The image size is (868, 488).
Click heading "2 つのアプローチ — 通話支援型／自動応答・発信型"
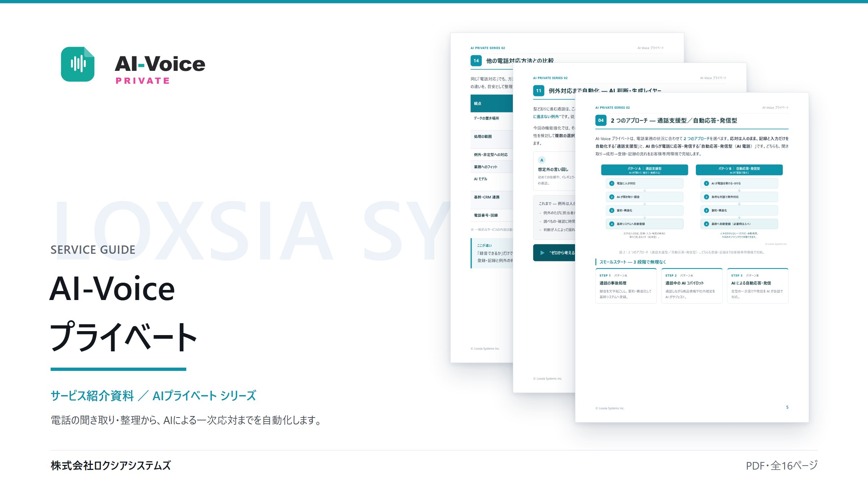point(674,121)
